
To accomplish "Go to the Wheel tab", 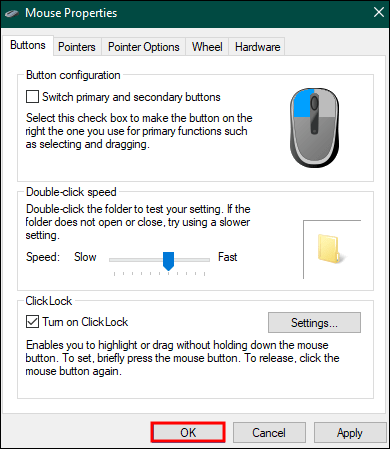I will 207,47.
